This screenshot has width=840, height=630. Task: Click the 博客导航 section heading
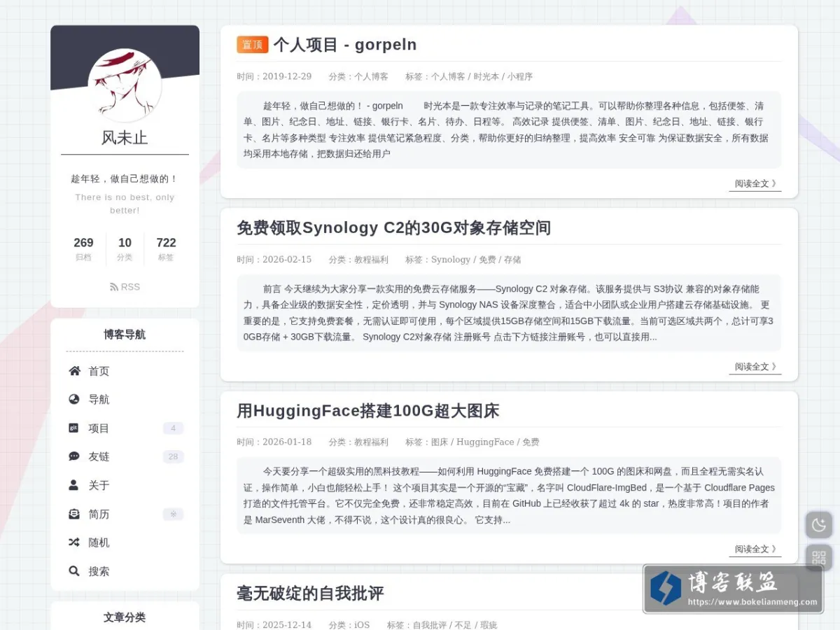point(125,335)
